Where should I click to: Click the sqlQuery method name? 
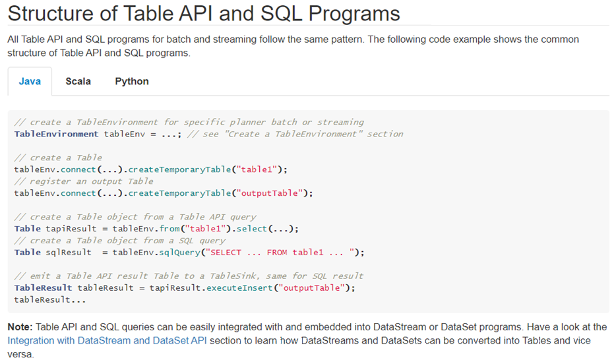click(179, 253)
